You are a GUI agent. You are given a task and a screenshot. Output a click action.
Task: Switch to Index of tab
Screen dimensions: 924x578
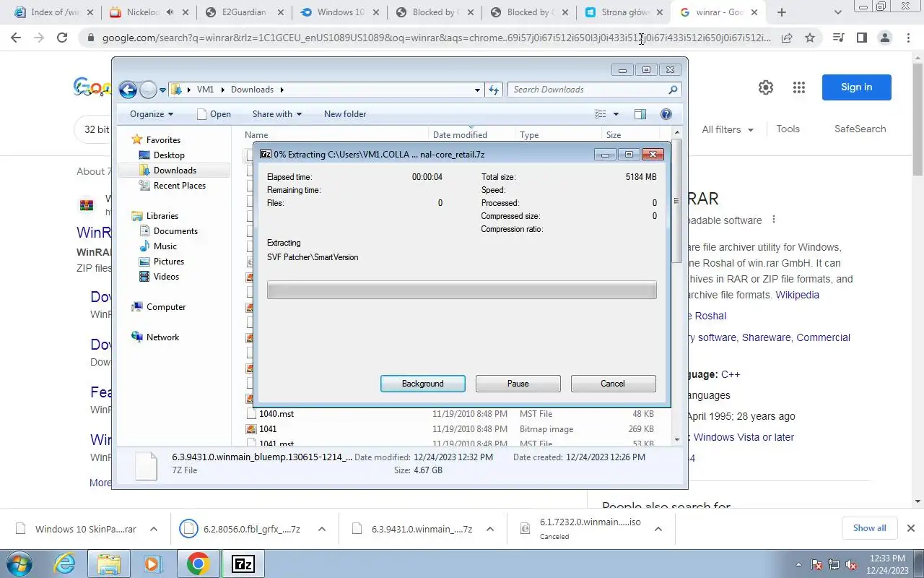(54, 12)
